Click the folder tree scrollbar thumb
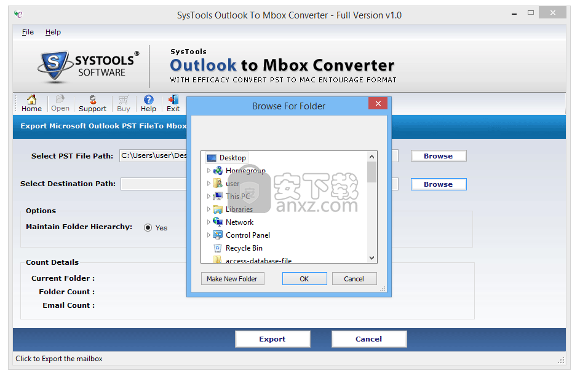 tap(371, 172)
